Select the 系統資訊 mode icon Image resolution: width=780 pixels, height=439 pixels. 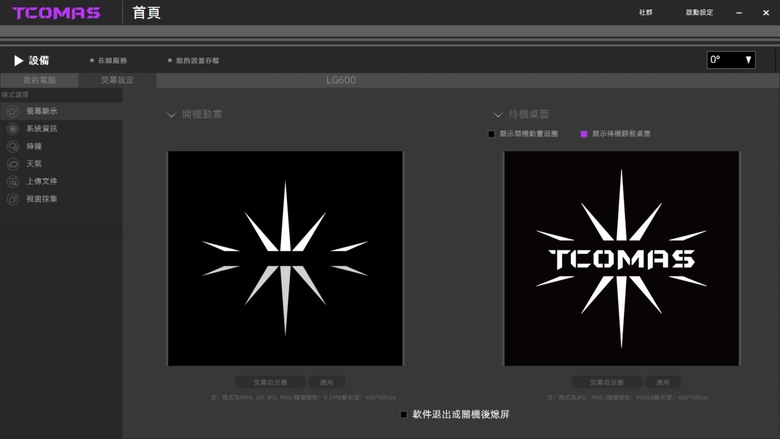(13, 129)
